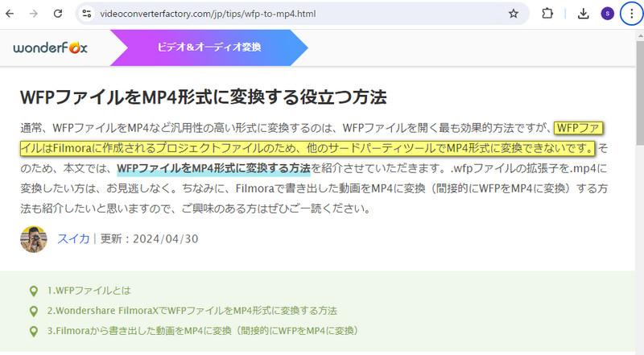This screenshot has width=644, height=355.
Task: Jump to section 2 about Wondershare FilmoraX
Action: [192, 311]
